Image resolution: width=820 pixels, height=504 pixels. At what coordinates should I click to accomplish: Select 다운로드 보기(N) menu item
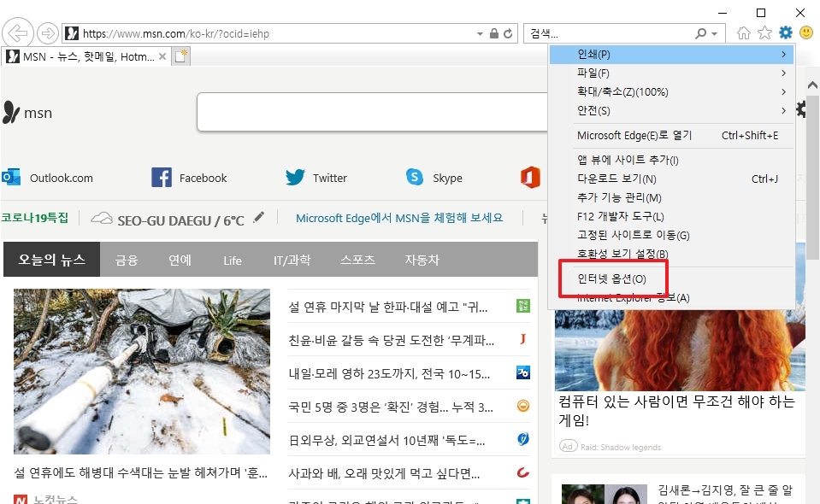click(671, 179)
